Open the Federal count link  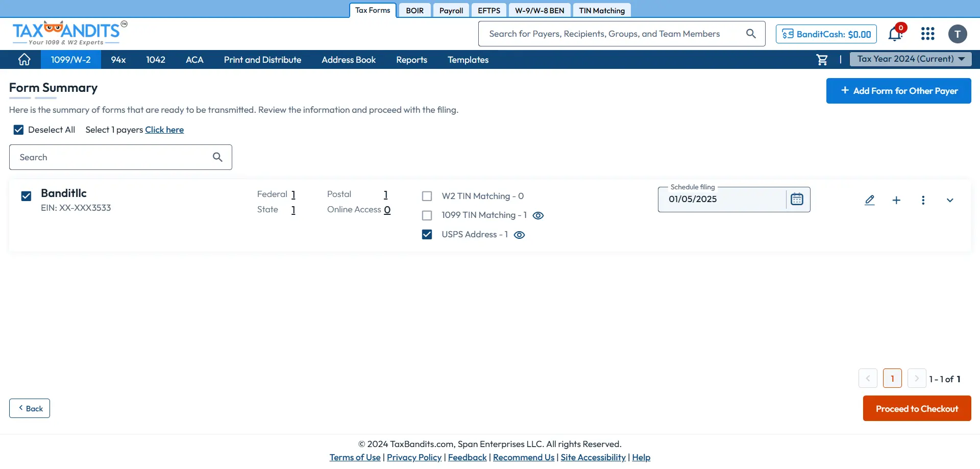point(293,194)
